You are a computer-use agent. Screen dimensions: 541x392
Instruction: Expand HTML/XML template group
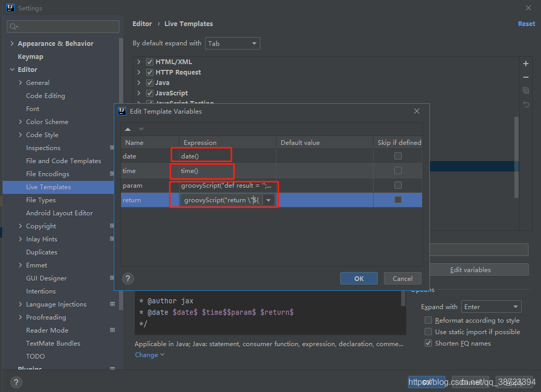click(x=139, y=62)
